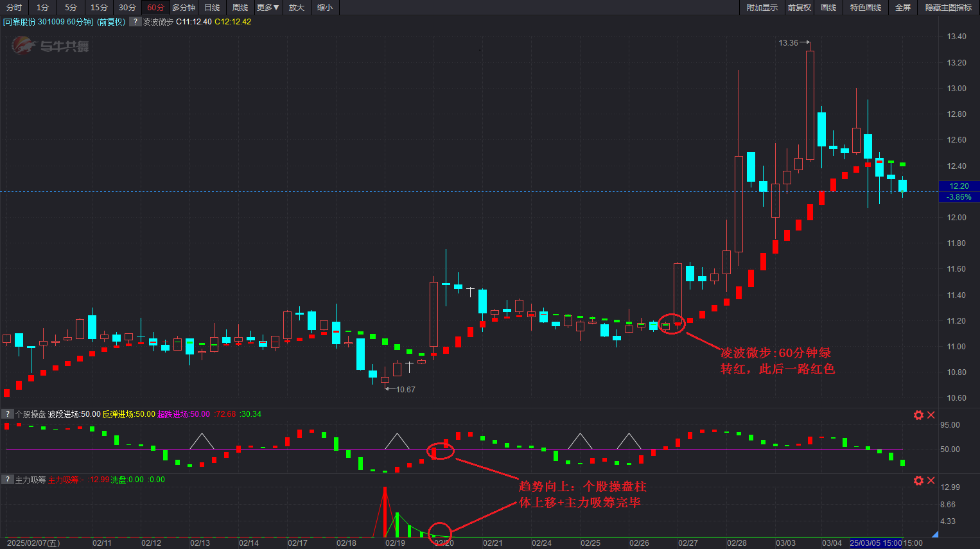Enter 全屏 fullscreen mode
Viewport: 980px width, 549px height.
903,8
